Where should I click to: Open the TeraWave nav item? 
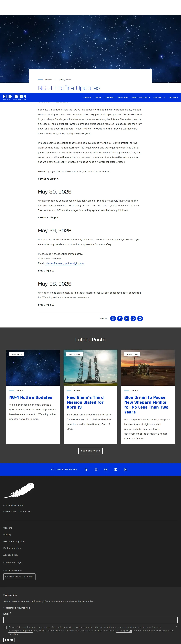coord(109,98)
